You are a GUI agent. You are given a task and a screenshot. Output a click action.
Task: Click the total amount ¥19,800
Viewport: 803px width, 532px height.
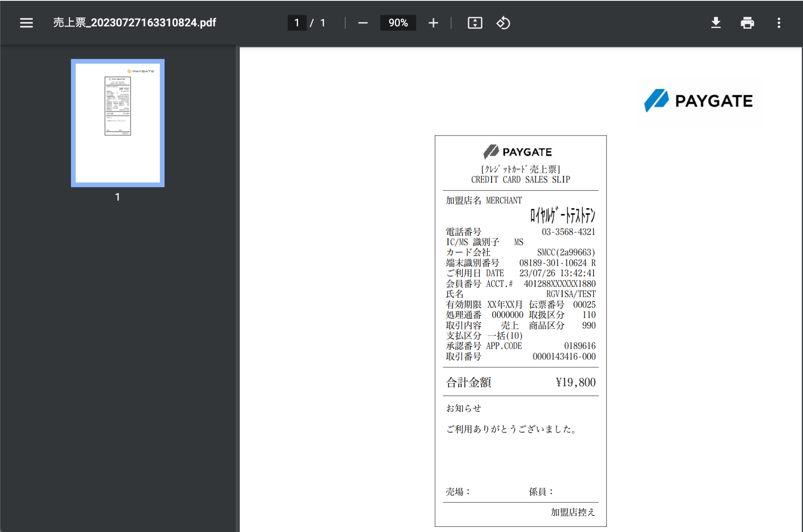pyautogui.click(x=576, y=382)
